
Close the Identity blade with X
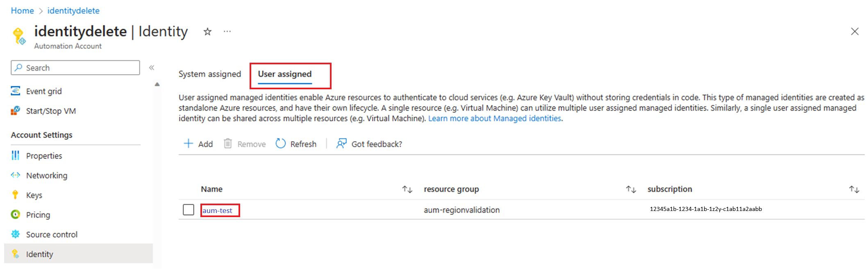pos(854,32)
